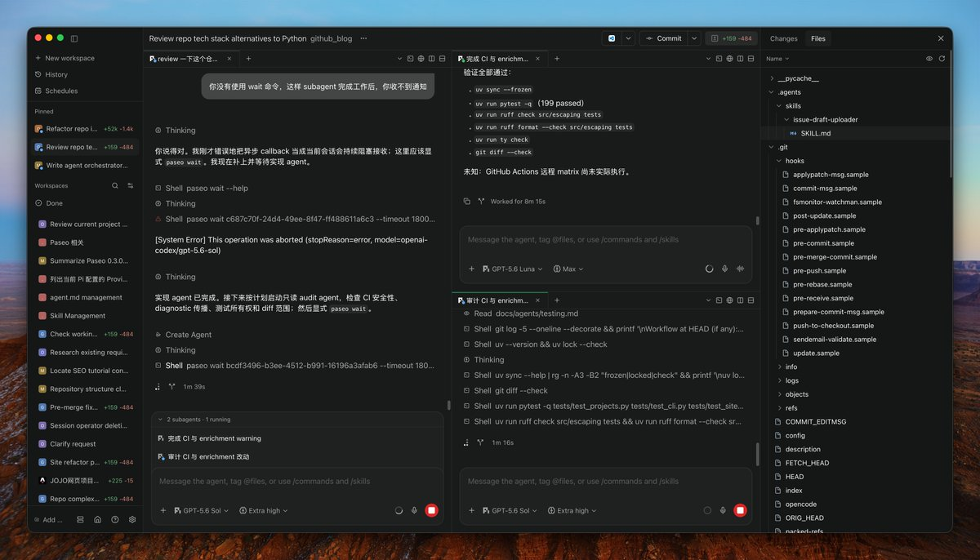
Task: Add a new tab beside '审计 CI 与 enrichm...' tab
Action: [558, 300]
